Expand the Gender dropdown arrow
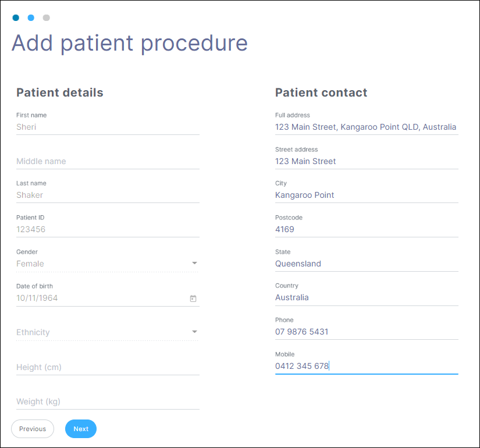 coord(194,264)
